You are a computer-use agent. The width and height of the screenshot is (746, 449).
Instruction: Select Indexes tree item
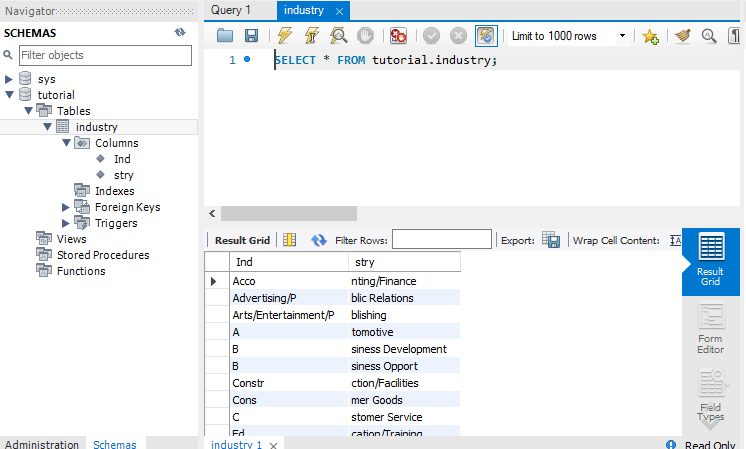[x=114, y=191]
